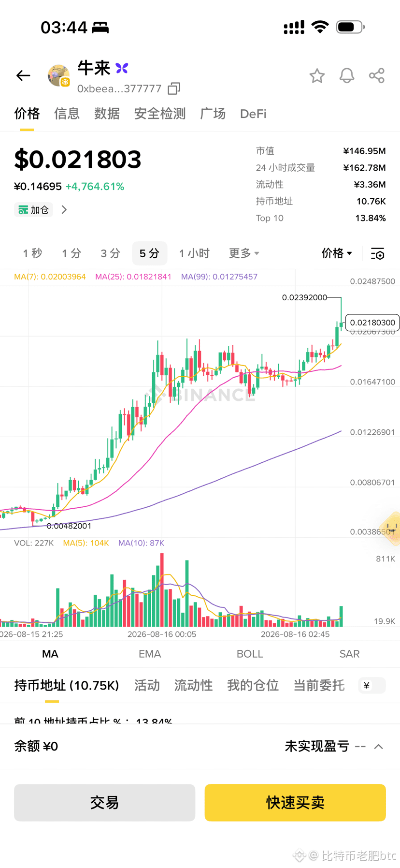Tap the 余额 ¥0 balance
The height and width of the screenshot is (868, 400).
click(36, 747)
